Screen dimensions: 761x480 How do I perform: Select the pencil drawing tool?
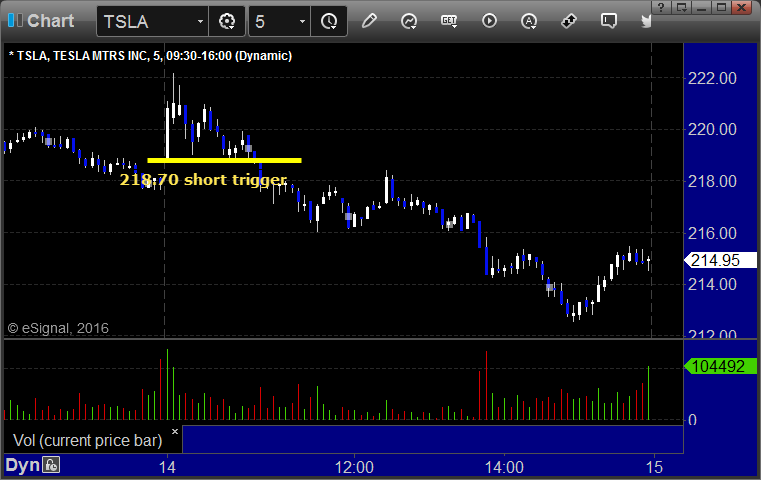pos(369,21)
